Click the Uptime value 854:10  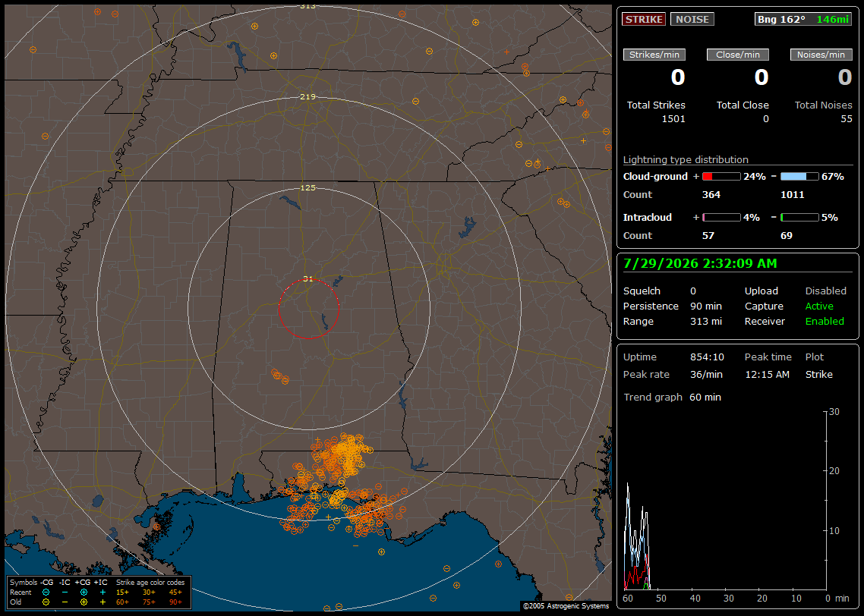coord(707,357)
